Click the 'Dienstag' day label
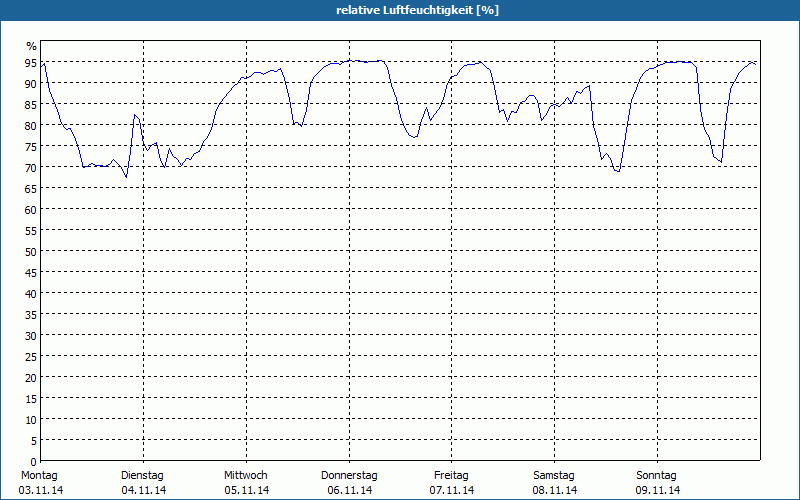800x500 pixels. tap(142, 476)
